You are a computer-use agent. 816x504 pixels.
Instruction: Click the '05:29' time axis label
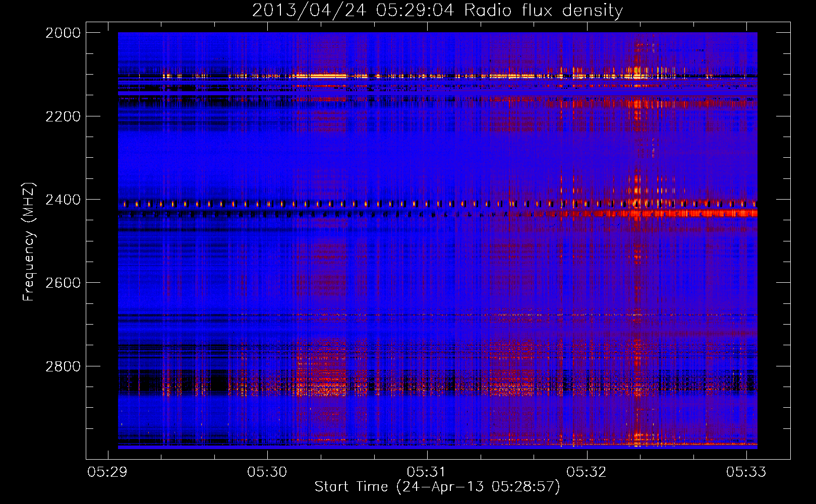107,472
